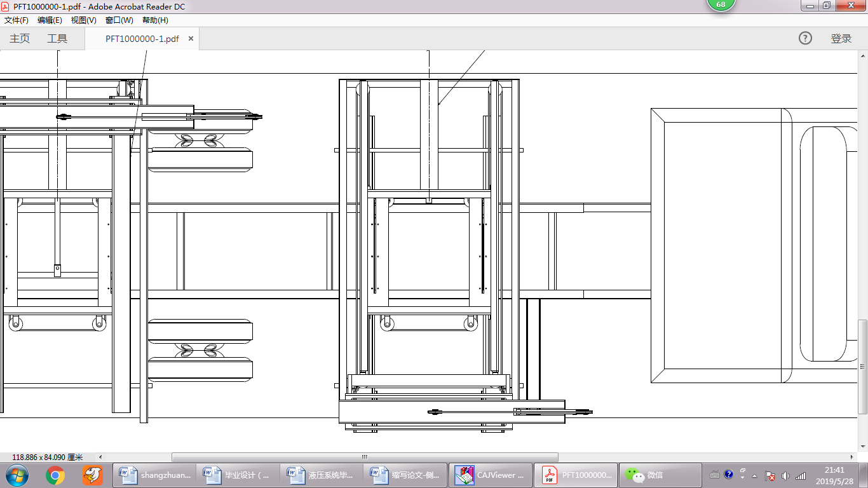
Task: Click the vertical scrollbar down arrow
Action: 862,446
